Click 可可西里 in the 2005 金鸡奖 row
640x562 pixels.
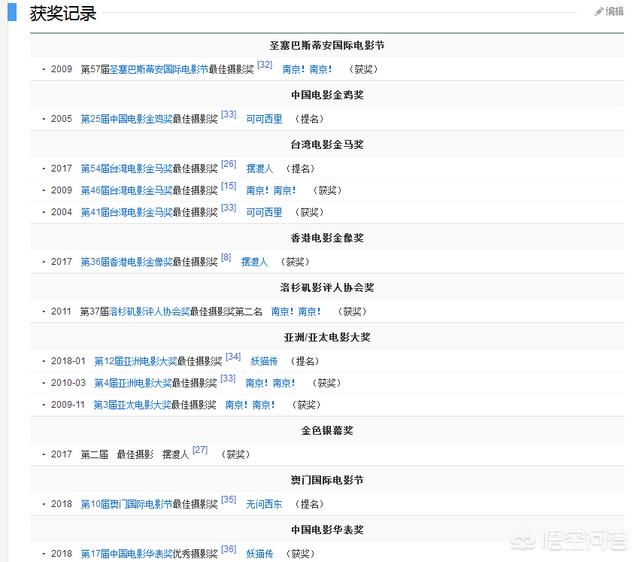coord(264,119)
